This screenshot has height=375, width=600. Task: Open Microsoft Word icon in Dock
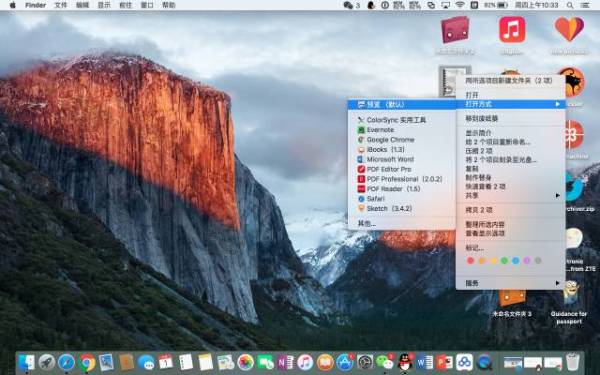(424, 362)
